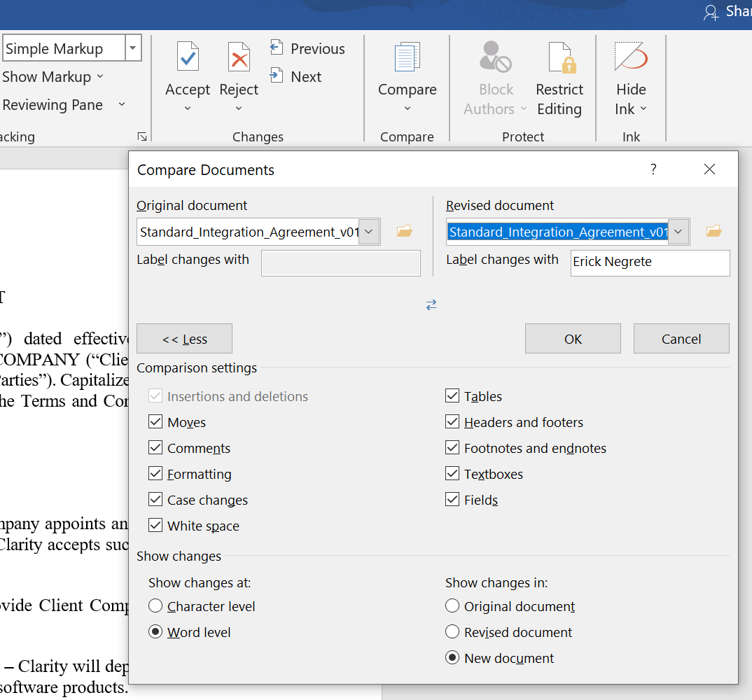Open Original document dropdown list
The image size is (752, 700).
pos(369,232)
